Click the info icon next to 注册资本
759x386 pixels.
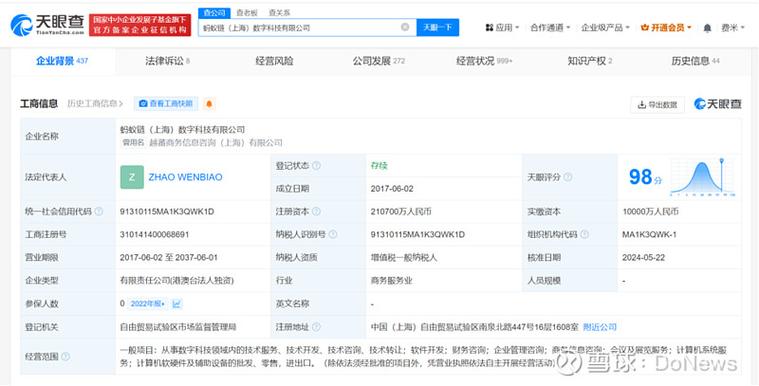tap(316, 211)
